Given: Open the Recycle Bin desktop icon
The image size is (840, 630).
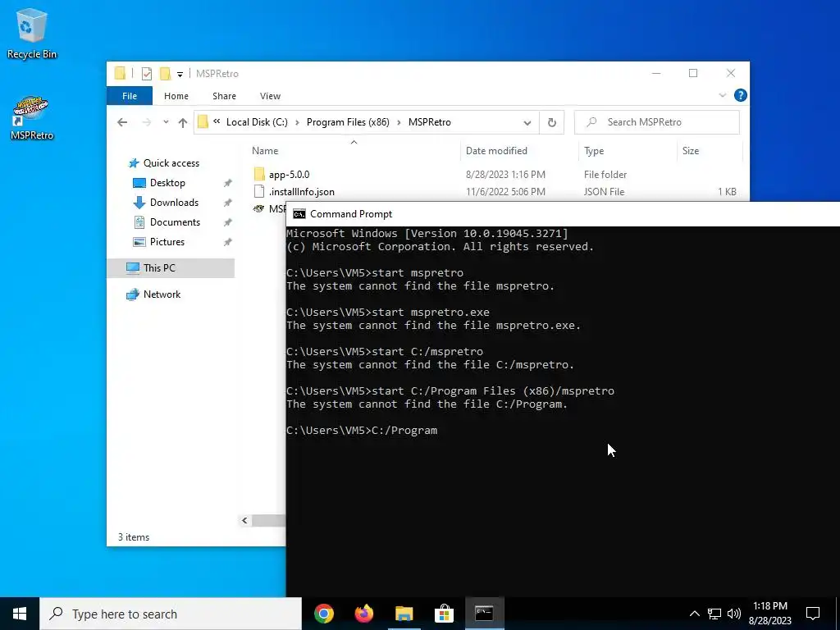Looking at the screenshot, I should 32,33.
